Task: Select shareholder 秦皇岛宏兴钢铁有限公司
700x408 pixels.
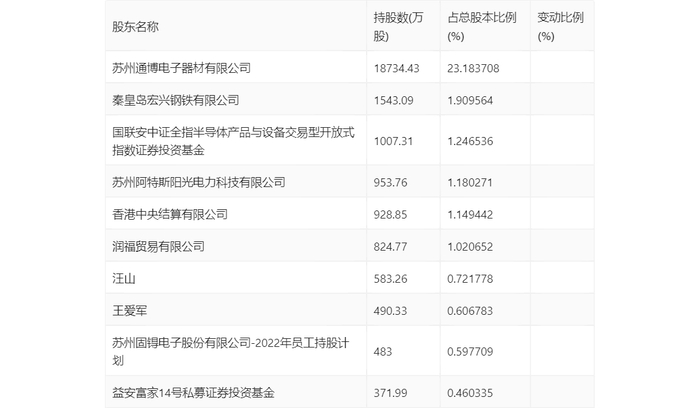Action: [x=175, y=100]
